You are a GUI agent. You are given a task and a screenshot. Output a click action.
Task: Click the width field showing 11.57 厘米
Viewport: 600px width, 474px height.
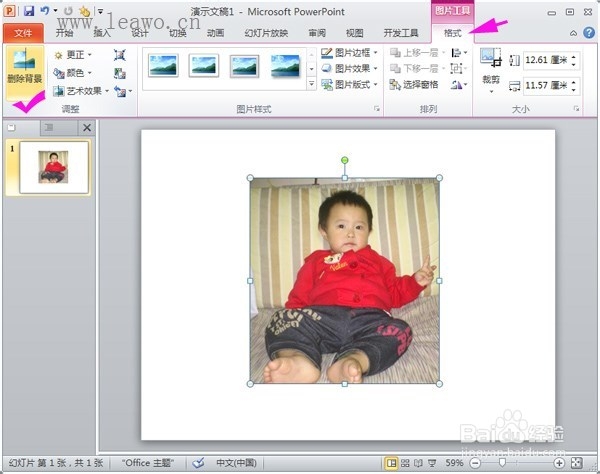[x=546, y=85]
